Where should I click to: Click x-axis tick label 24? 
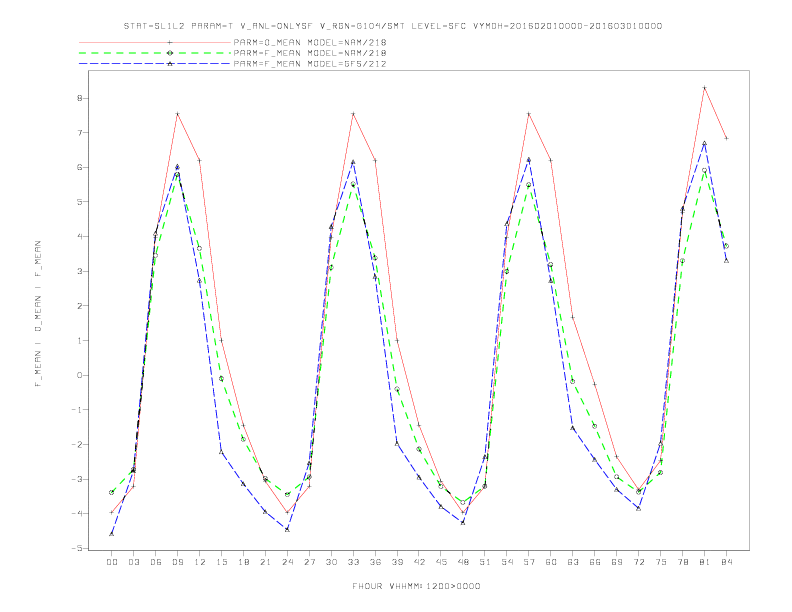tap(287, 562)
